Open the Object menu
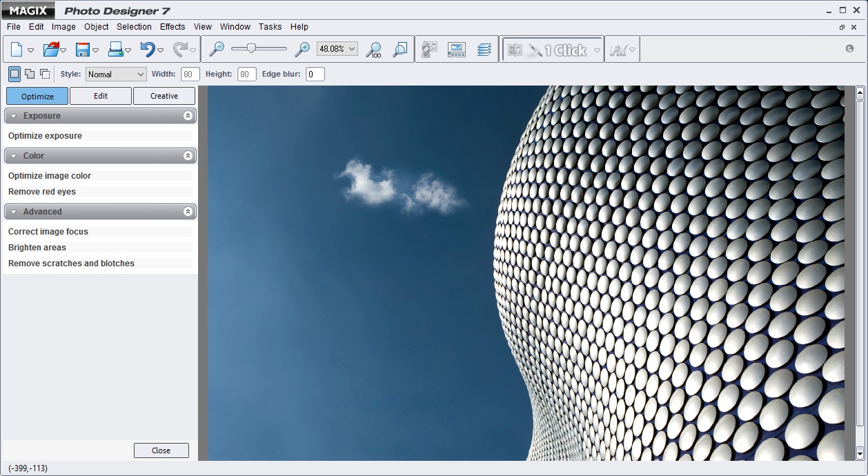Image resolution: width=868 pixels, height=476 pixels. (x=97, y=27)
